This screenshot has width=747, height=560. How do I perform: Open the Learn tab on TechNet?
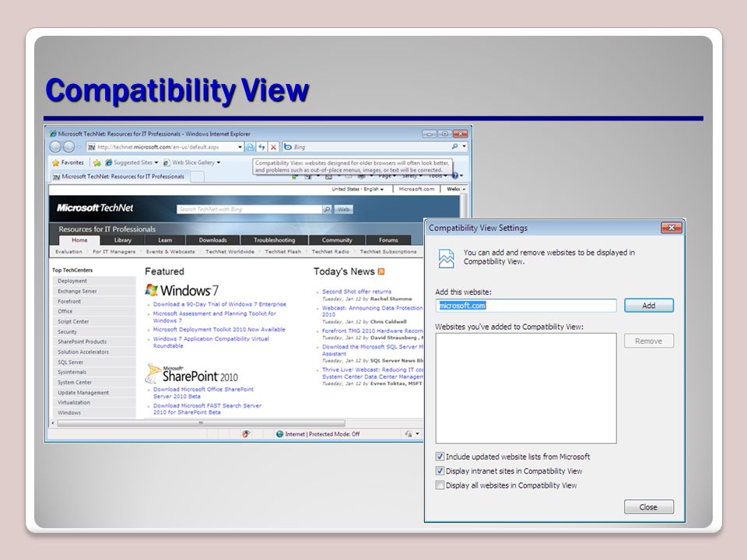pyautogui.click(x=165, y=240)
